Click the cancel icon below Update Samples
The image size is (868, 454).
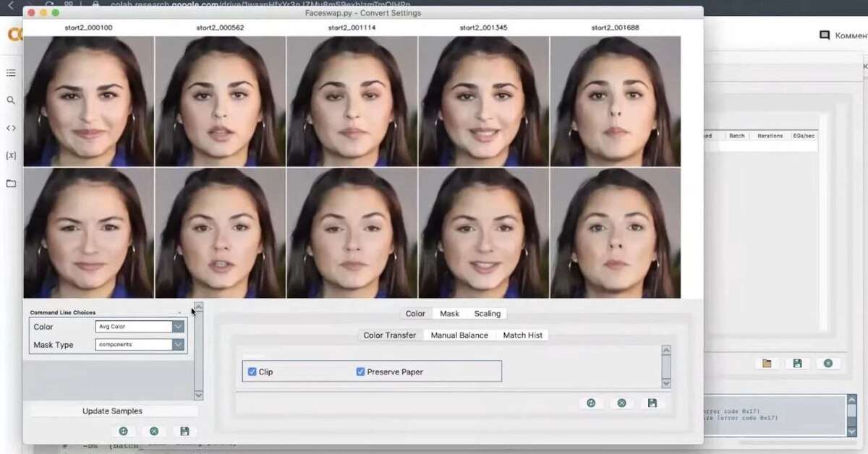pos(154,431)
